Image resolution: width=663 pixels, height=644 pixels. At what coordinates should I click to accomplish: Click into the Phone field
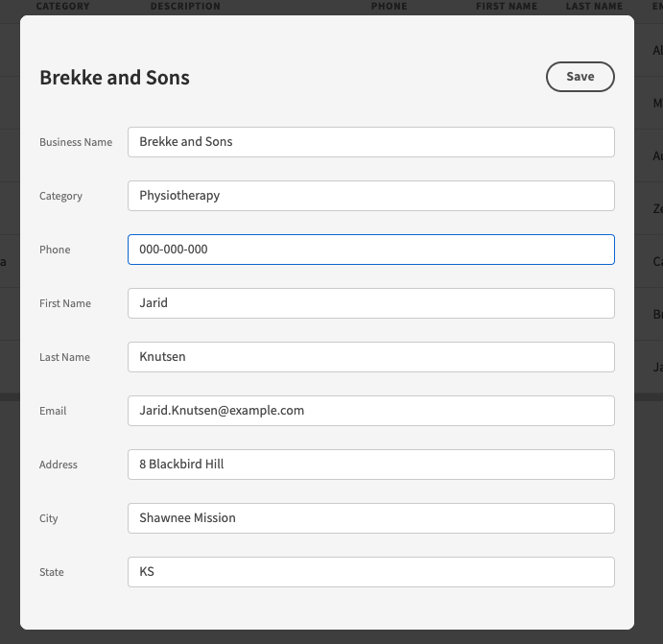370,250
